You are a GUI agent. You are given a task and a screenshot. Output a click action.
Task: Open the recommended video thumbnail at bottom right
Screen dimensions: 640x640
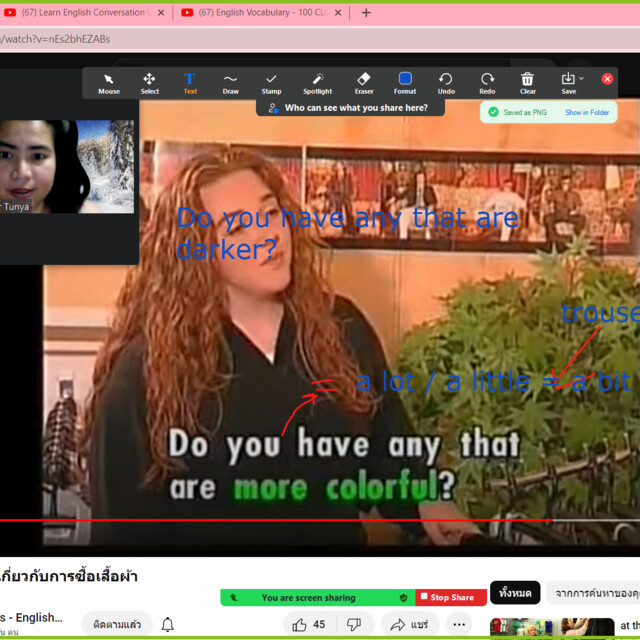[x=551, y=629]
